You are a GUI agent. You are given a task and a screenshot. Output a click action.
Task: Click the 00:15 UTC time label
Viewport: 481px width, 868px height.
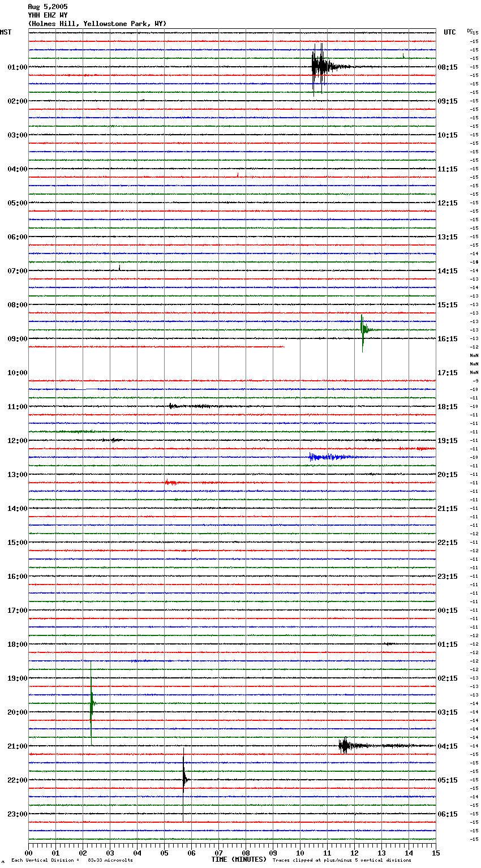448,611
